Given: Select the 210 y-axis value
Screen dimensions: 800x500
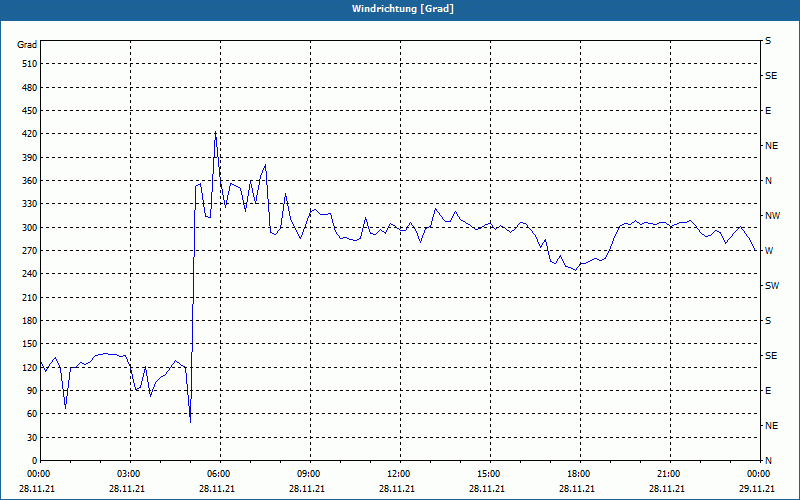Looking at the screenshot, I should pos(30,297).
